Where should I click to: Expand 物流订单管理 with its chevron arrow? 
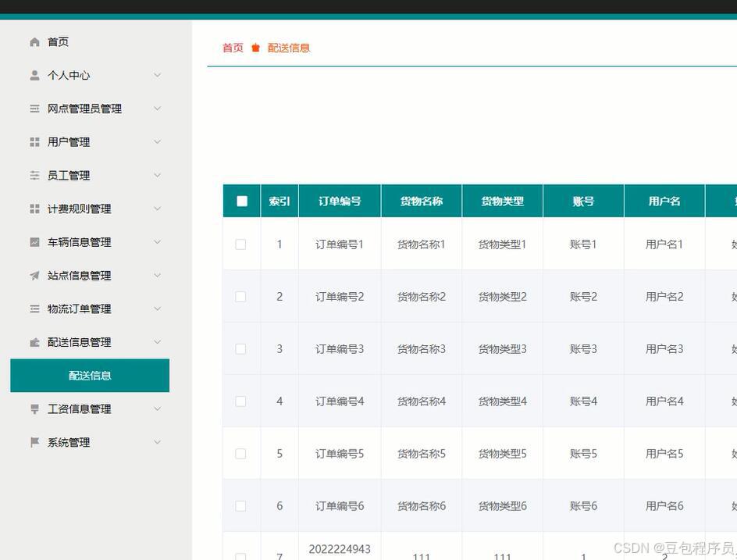pos(158,309)
